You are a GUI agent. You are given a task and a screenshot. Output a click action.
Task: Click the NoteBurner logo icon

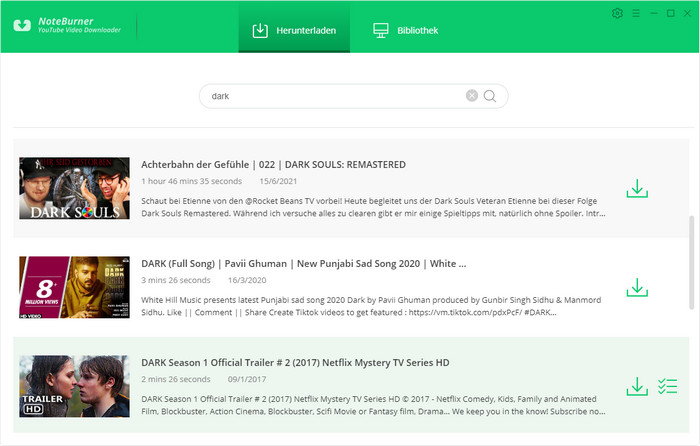(22, 25)
